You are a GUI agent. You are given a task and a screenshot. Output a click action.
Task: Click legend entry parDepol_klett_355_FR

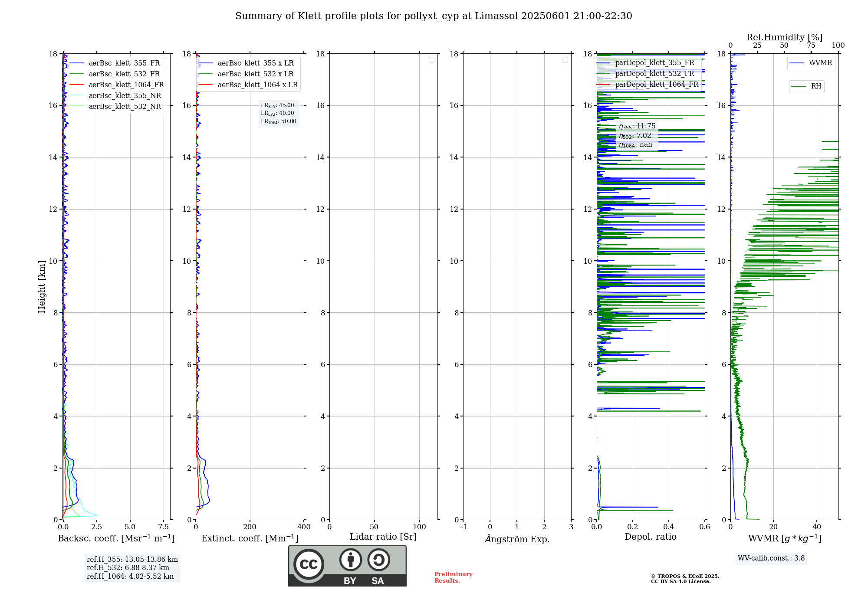(654, 63)
